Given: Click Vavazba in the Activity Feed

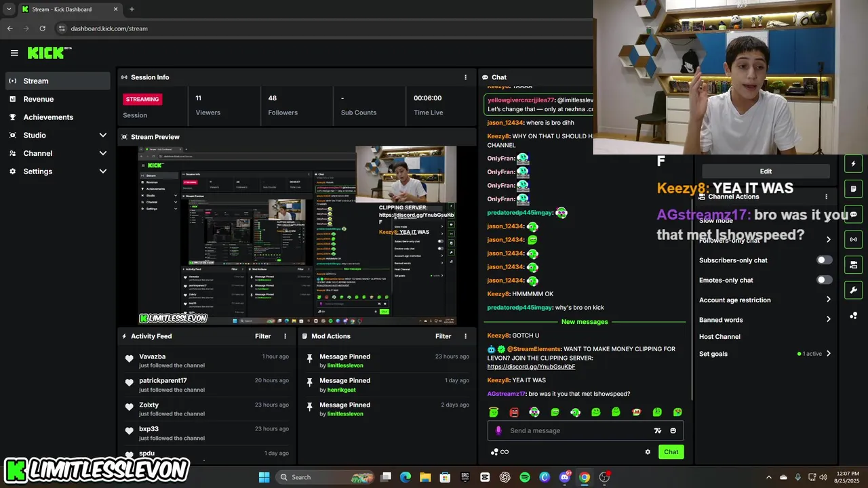Looking at the screenshot, I should 153,357.
